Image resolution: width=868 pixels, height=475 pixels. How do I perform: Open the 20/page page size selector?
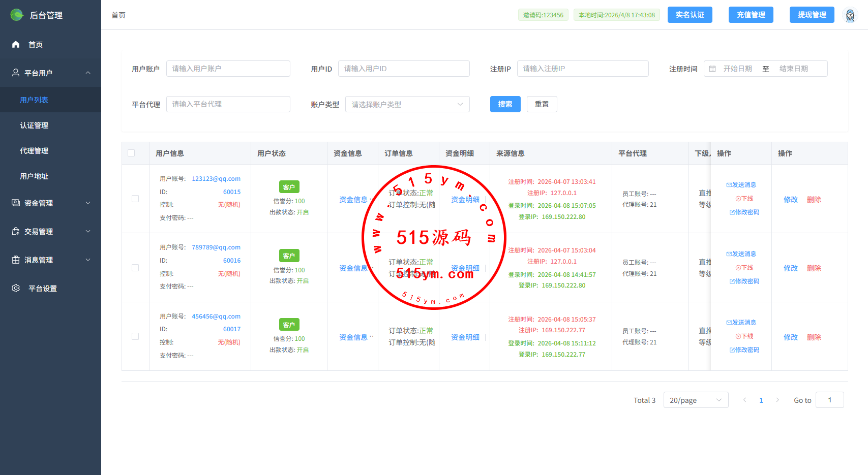[695, 400]
